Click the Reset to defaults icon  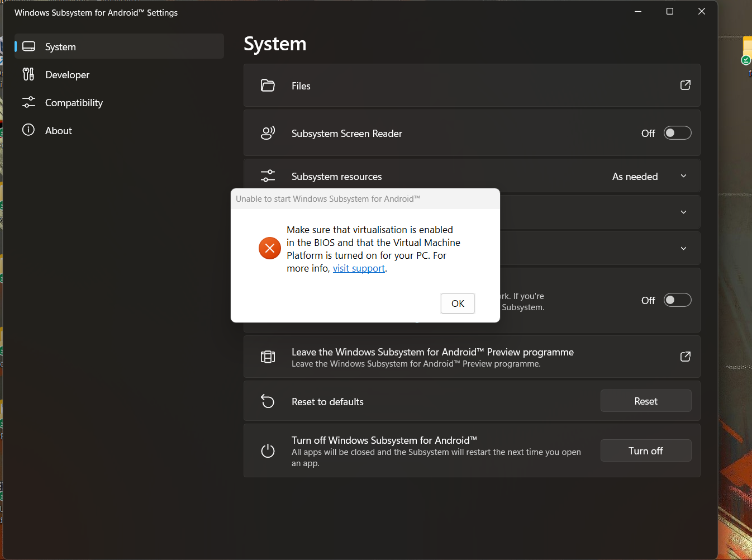(268, 401)
